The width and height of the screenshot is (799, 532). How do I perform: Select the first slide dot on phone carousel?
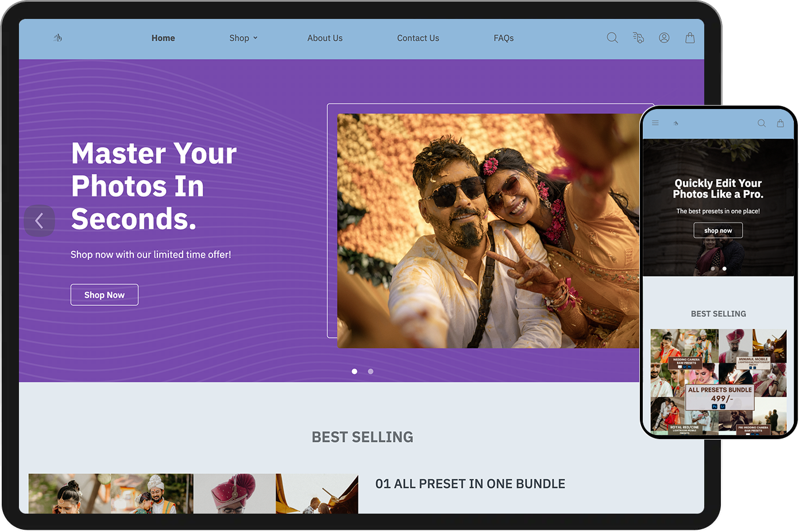click(713, 269)
